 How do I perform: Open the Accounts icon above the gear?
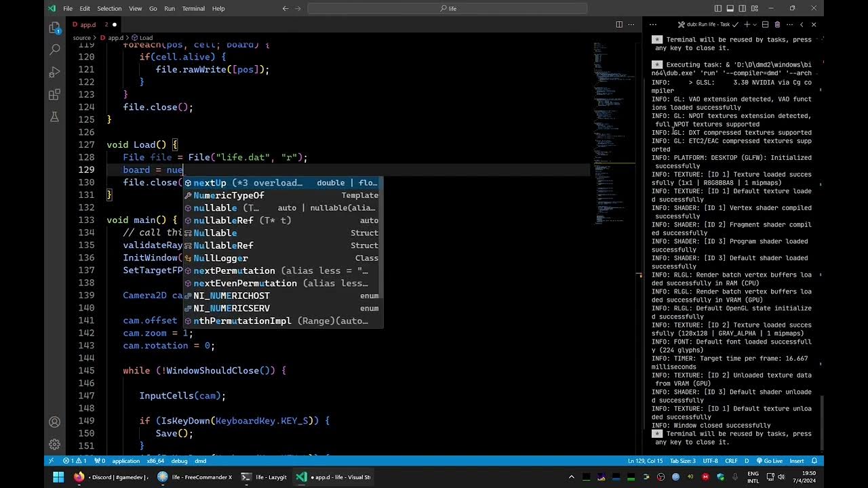[54, 422]
